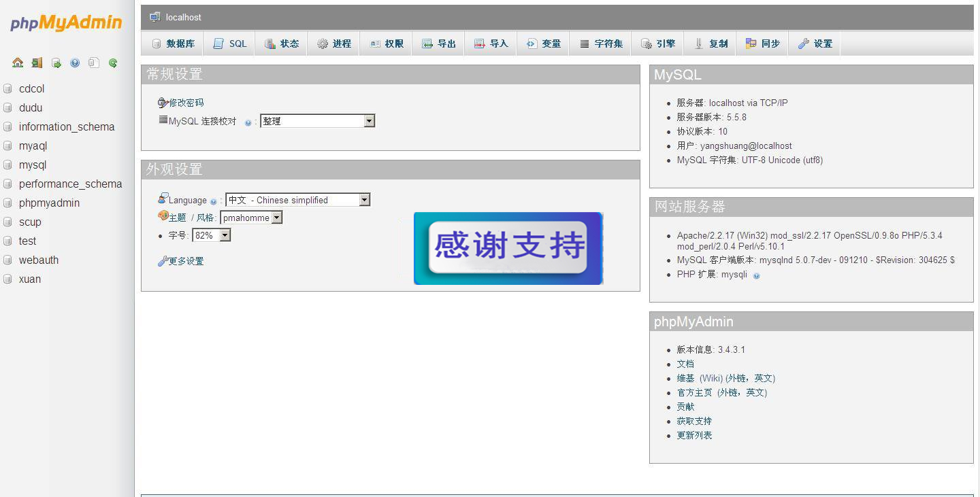Open the 字号 82% font size dropdown

pos(211,235)
